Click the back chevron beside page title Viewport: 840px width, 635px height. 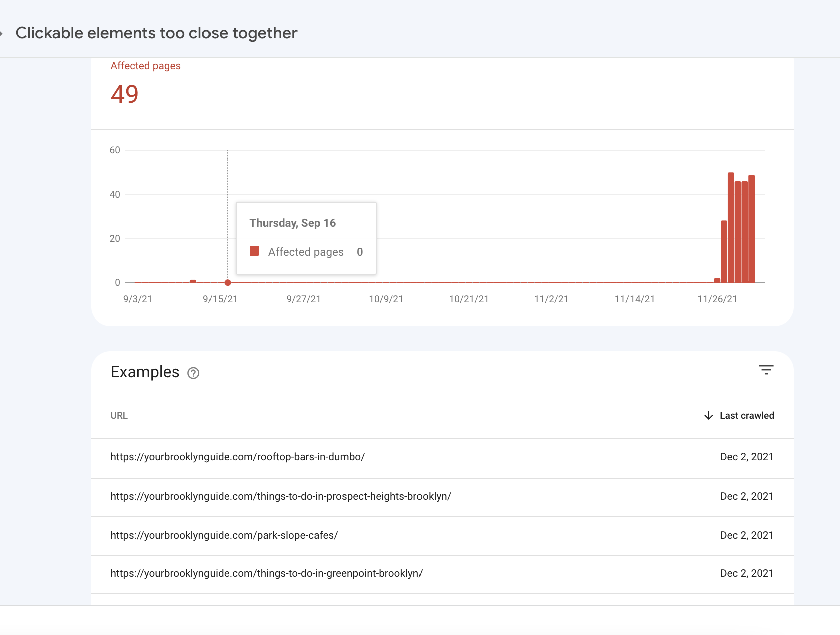pos(2,33)
